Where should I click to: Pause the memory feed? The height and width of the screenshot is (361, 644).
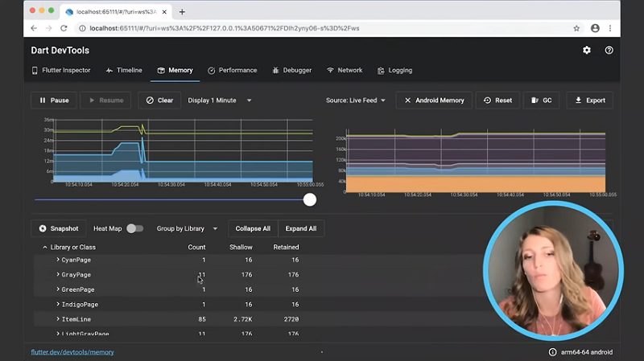(54, 100)
